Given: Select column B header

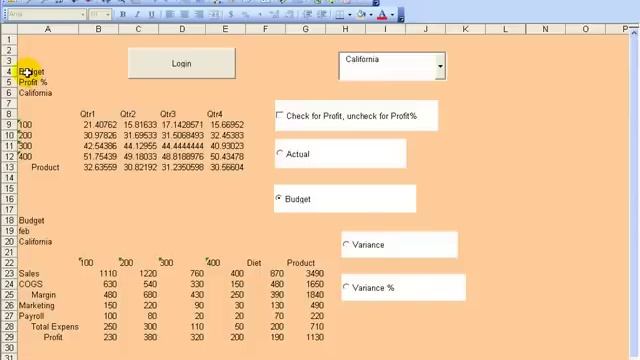Looking at the screenshot, I should (x=98, y=29).
